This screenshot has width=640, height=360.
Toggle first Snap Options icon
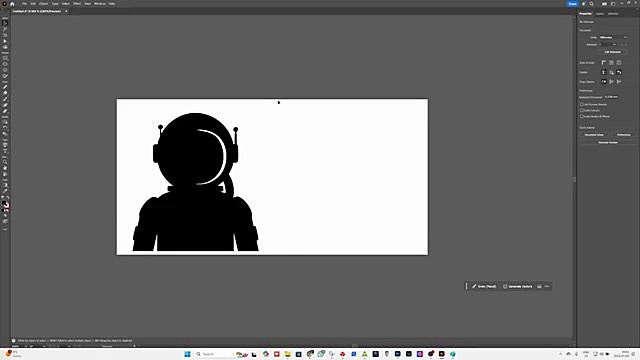pos(604,82)
